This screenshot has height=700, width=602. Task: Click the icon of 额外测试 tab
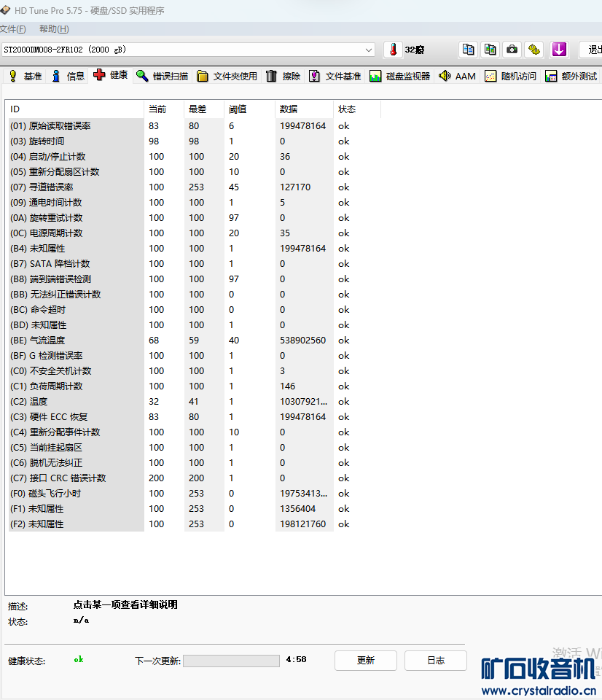click(x=551, y=77)
